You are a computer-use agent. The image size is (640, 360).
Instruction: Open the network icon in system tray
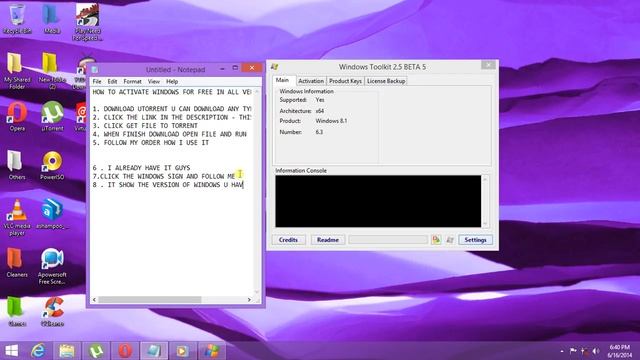coord(584,351)
